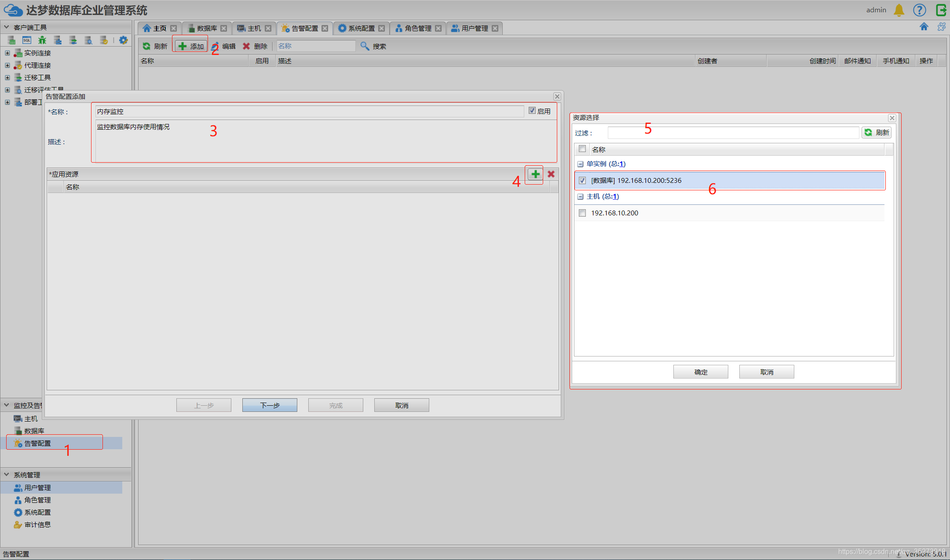Click the home icon at far right
The height and width of the screenshot is (560, 950).
click(924, 27)
